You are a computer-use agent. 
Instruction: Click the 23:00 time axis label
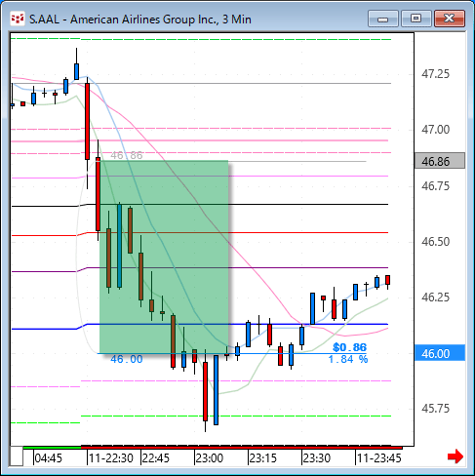click(210, 458)
